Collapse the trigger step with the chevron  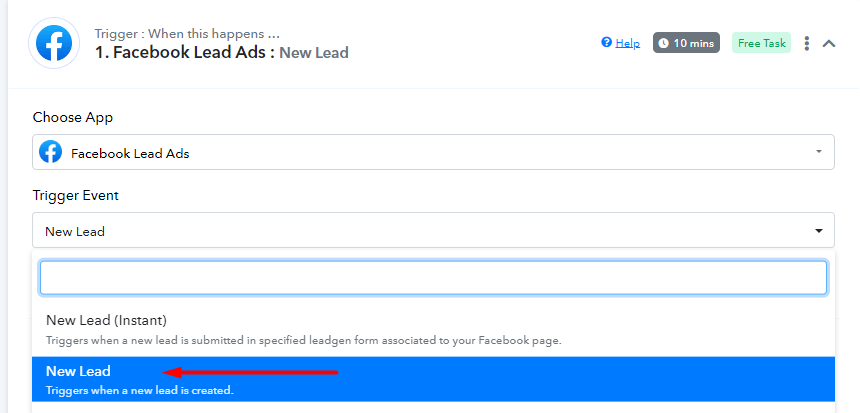coord(829,43)
